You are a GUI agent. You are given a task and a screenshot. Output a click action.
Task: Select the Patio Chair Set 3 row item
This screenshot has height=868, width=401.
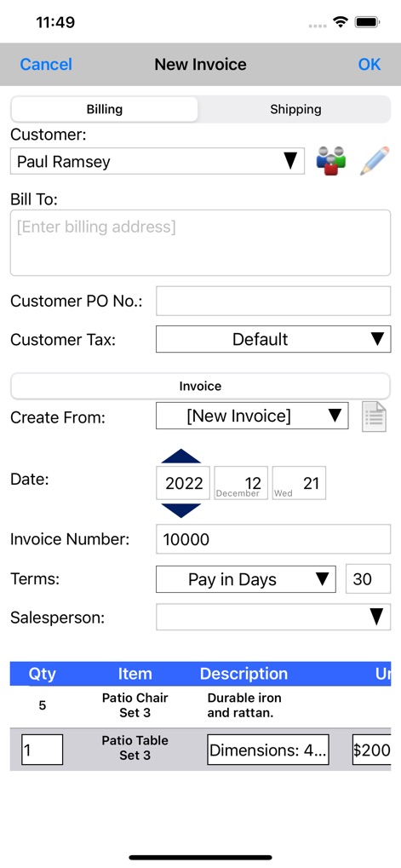tap(135, 705)
